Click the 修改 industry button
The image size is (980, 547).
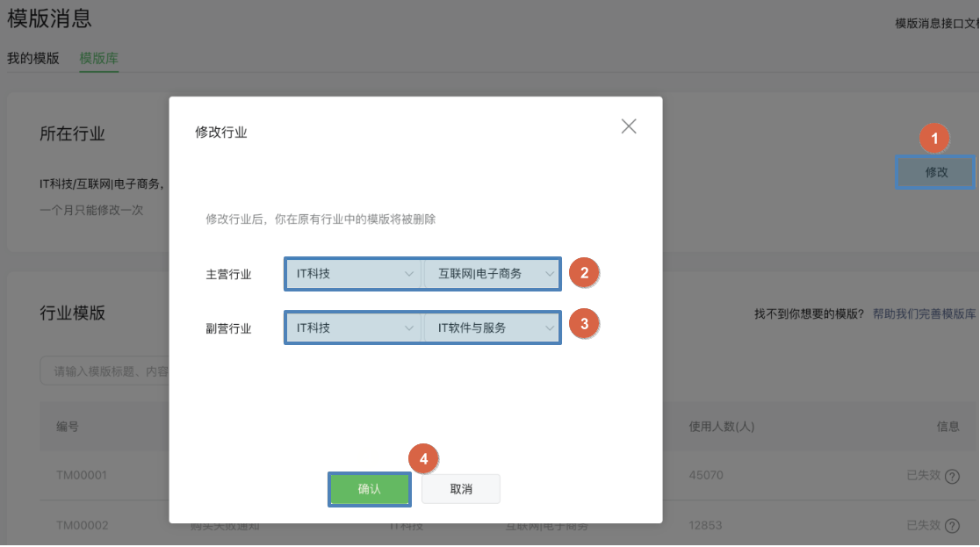click(936, 172)
